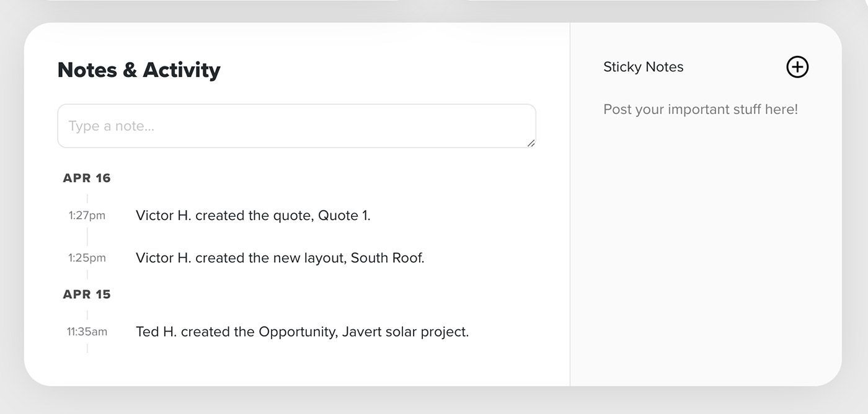868x414 pixels.
Task: Click the APR 15 date header
Action: click(87, 294)
